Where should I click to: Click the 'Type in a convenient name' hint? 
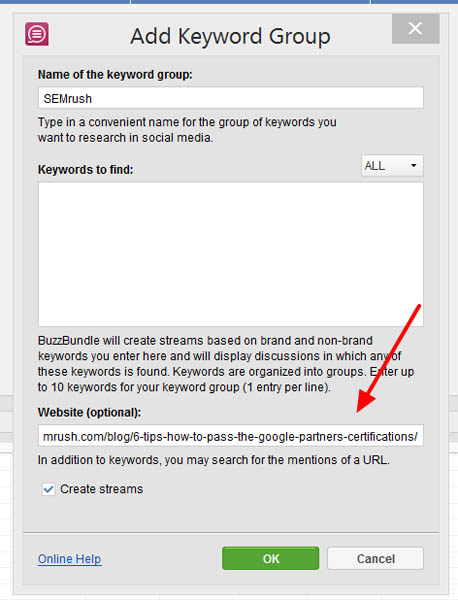tap(187, 130)
